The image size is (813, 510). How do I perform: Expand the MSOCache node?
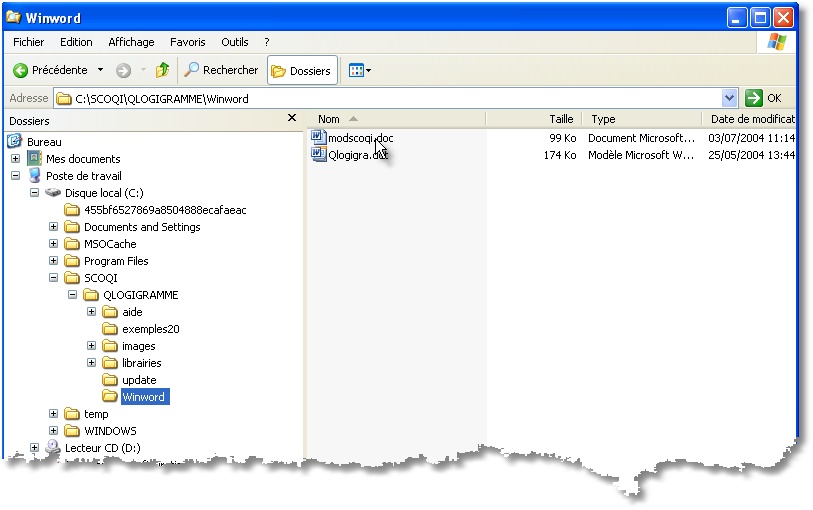[53, 244]
